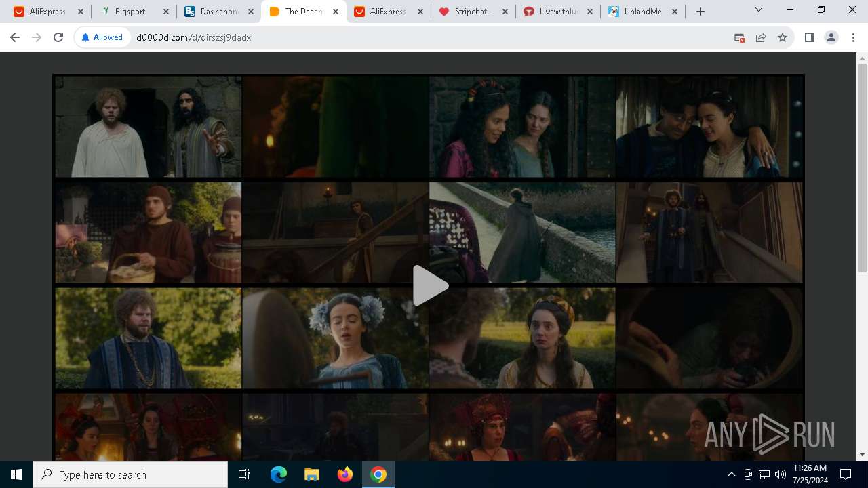Close the Stripchat tab
868x488 pixels.
(505, 12)
